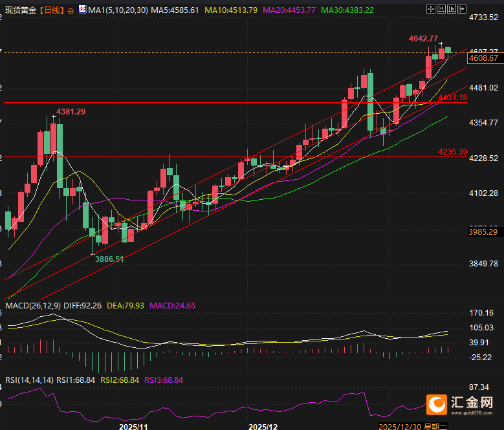Select the MA5:4585.61 value label
The width and height of the screenshot is (504, 430).
(x=175, y=10)
